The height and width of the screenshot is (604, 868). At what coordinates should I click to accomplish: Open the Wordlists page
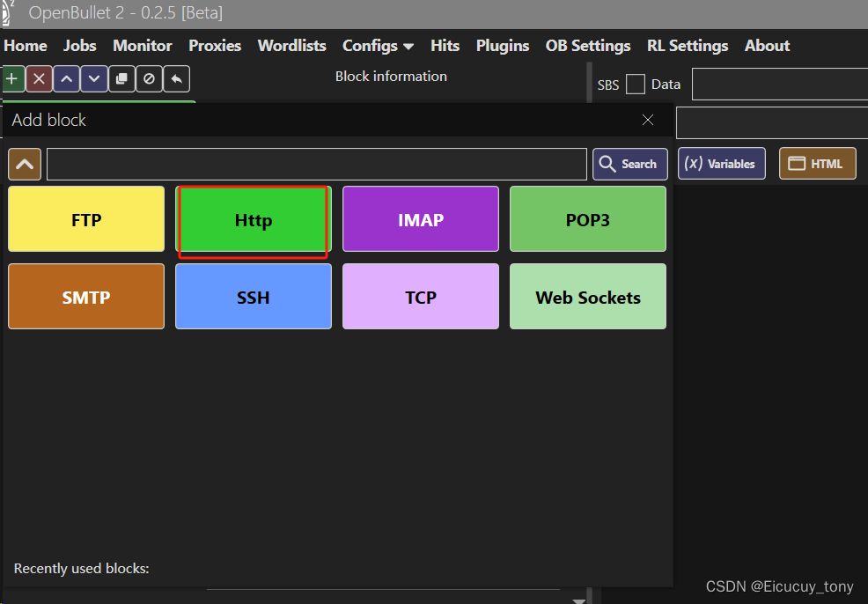[291, 46]
